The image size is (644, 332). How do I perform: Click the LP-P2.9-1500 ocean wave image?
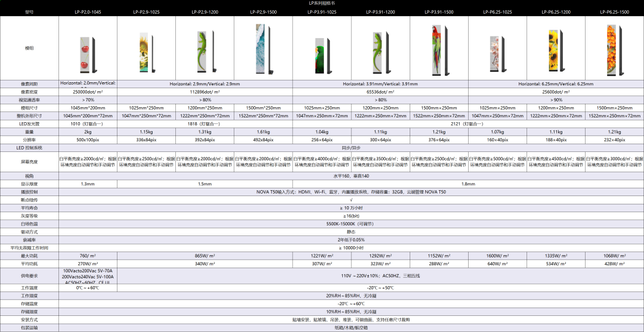(x=262, y=49)
